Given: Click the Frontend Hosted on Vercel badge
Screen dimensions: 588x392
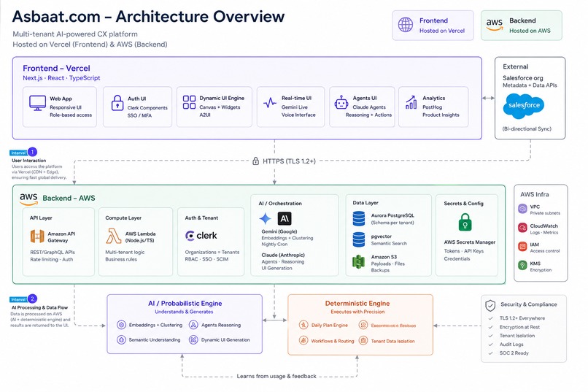Looking at the screenshot, I should point(433,25).
